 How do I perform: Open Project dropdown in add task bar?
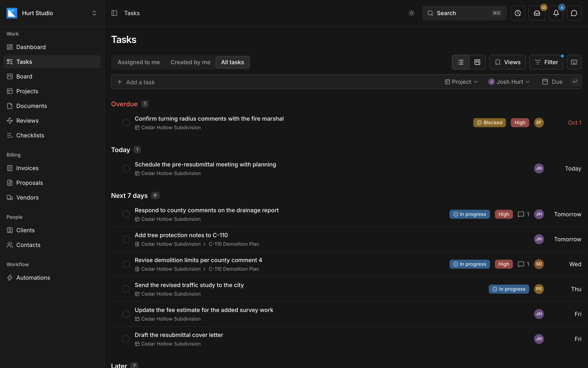click(461, 82)
